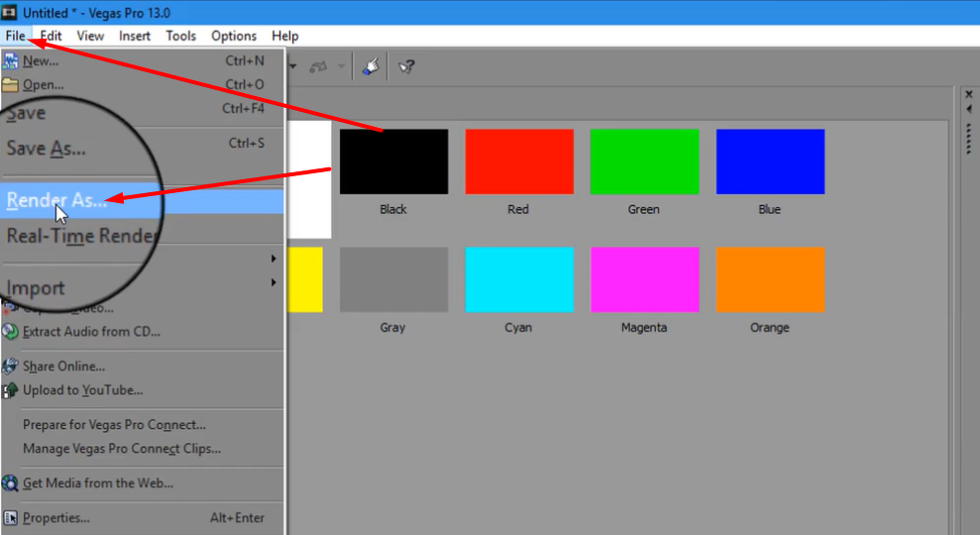Image resolution: width=980 pixels, height=535 pixels.
Task: Select the Green solid color preset
Action: tap(644, 161)
